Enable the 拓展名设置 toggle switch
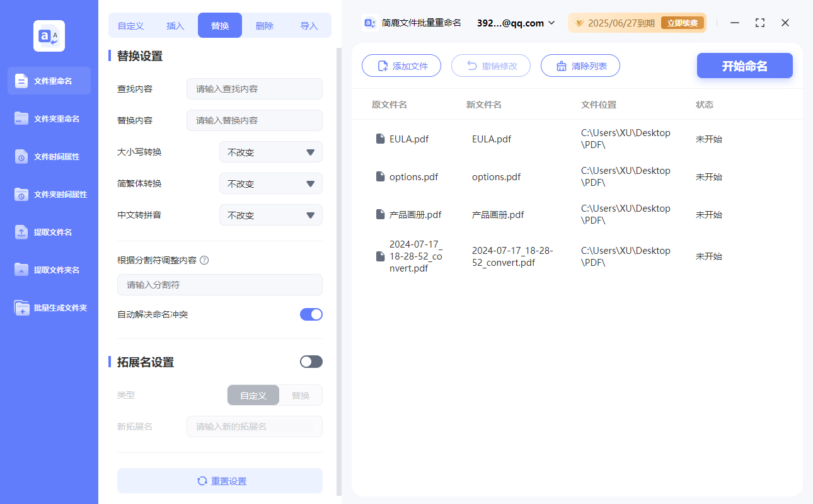813x504 pixels. click(x=311, y=362)
